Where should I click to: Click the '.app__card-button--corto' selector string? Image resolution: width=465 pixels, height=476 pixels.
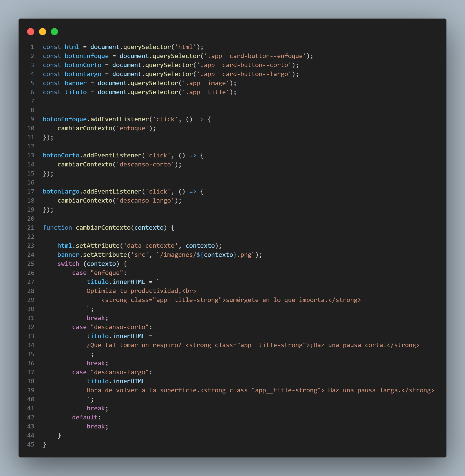[244, 65]
